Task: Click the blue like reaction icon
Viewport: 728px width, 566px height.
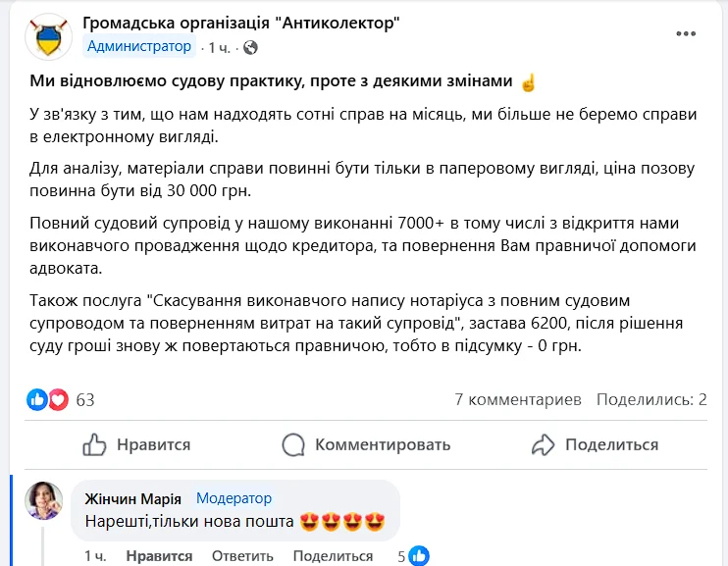Action: tap(37, 399)
